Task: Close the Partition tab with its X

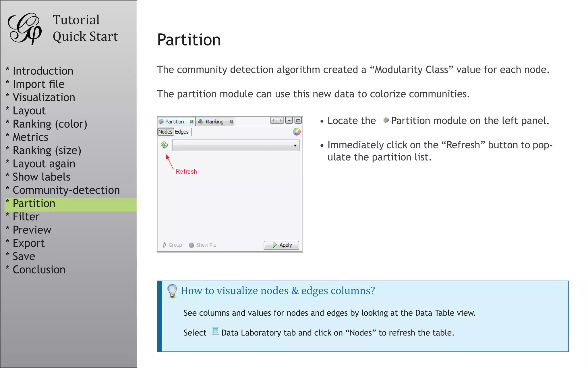Action: (192, 122)
